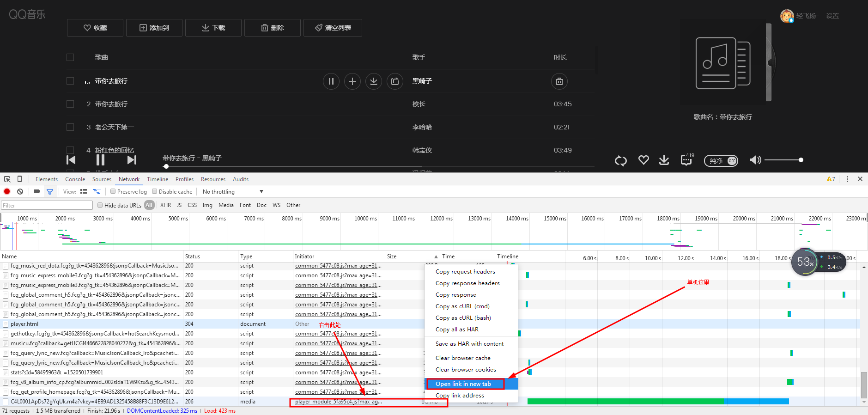Sort by the Initiator column header
868x415 pixels.
(x=339, y=256)
